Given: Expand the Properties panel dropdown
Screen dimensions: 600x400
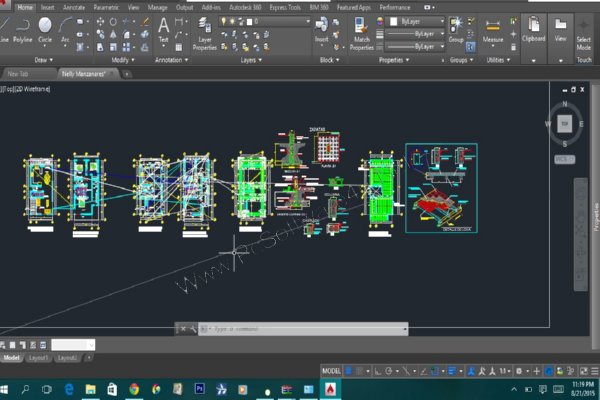Looking at the screenshot, I should click(394, 60).
